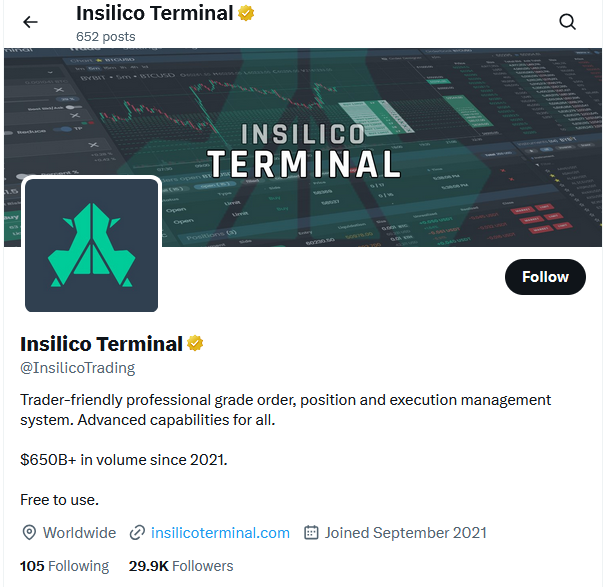Viewport: 613px width, 587px height.
Task: Click the header title Insilico Terminal
Action: tap(154, 14)
